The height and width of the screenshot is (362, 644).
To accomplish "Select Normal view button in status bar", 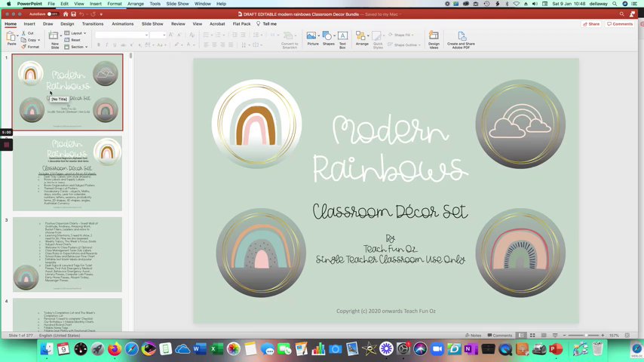I will pyautogui.click(x=521, y=336).
